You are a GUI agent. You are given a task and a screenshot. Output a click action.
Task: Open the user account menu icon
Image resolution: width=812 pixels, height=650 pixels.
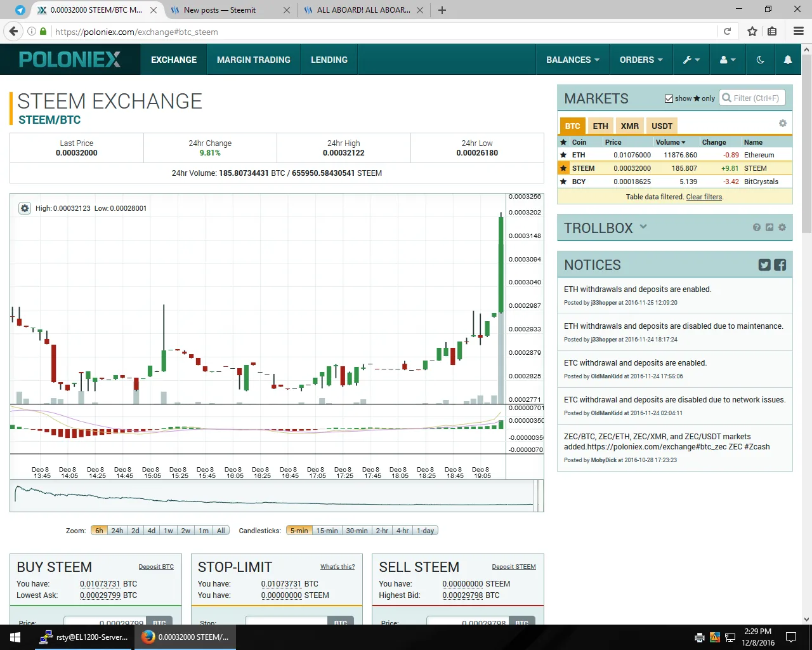click(728, 60)
